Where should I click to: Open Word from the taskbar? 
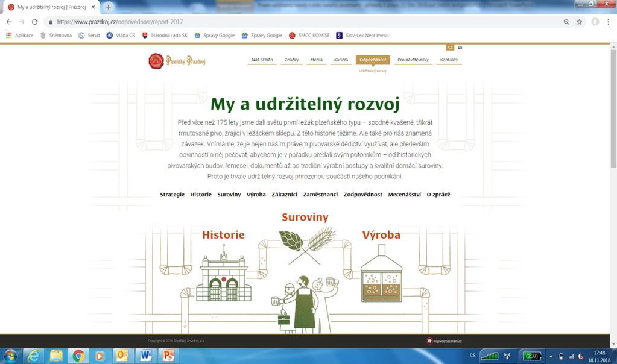[x=145, y=356]
